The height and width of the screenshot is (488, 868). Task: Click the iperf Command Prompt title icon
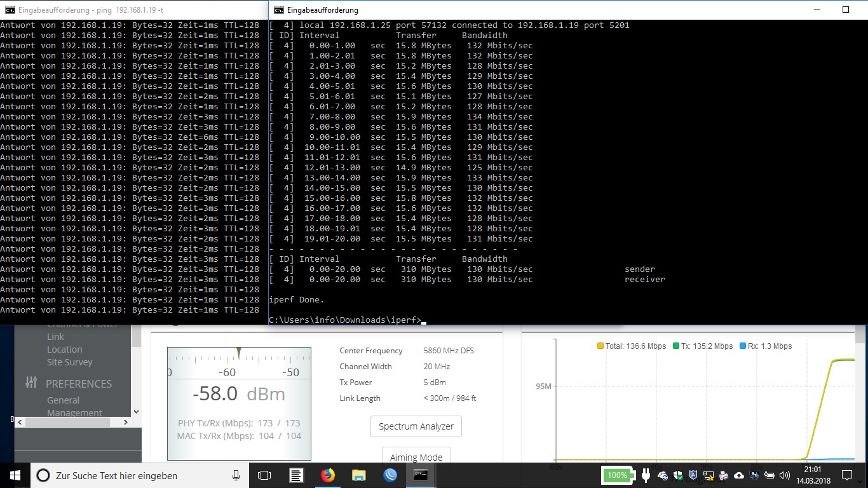pyautogui.click(x=278, y=10)
